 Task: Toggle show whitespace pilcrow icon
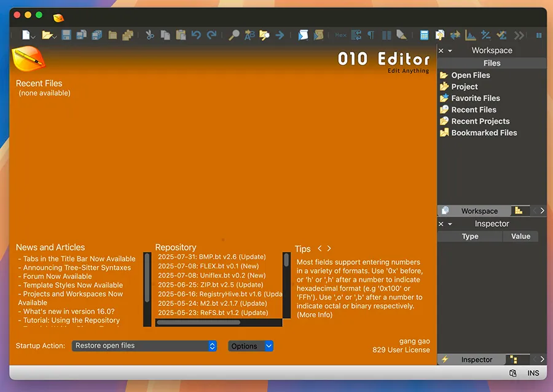coord(371,35)
